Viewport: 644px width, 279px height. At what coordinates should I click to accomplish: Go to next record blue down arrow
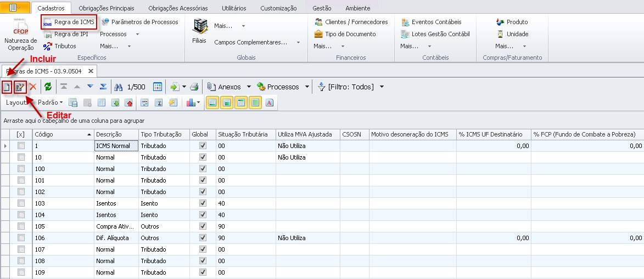(90, 87)
